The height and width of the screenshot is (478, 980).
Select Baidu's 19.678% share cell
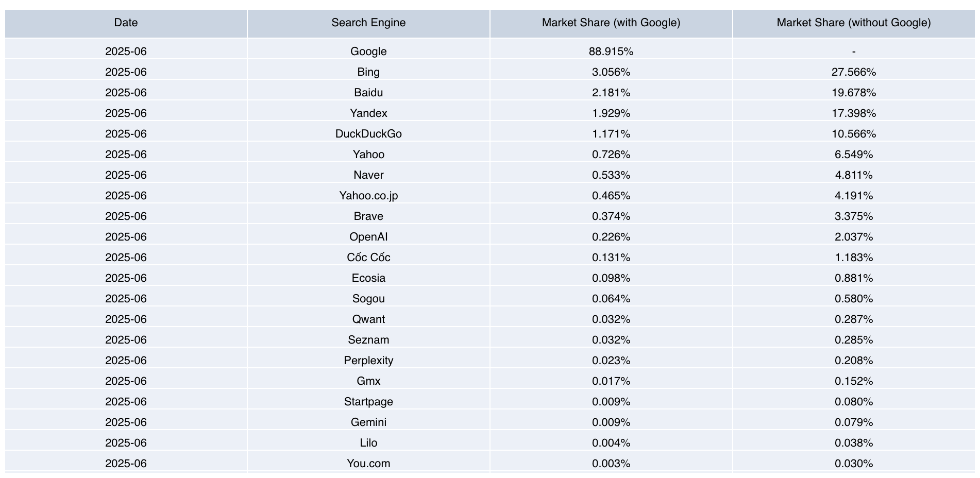[x=854, y=93]
